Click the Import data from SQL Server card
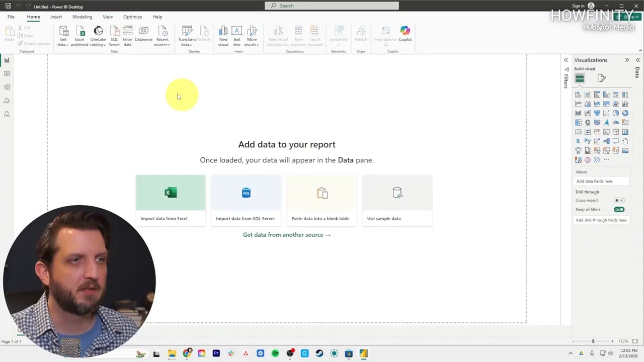The width and height of the screenshot is (644, 362). [x=246, y=200]
